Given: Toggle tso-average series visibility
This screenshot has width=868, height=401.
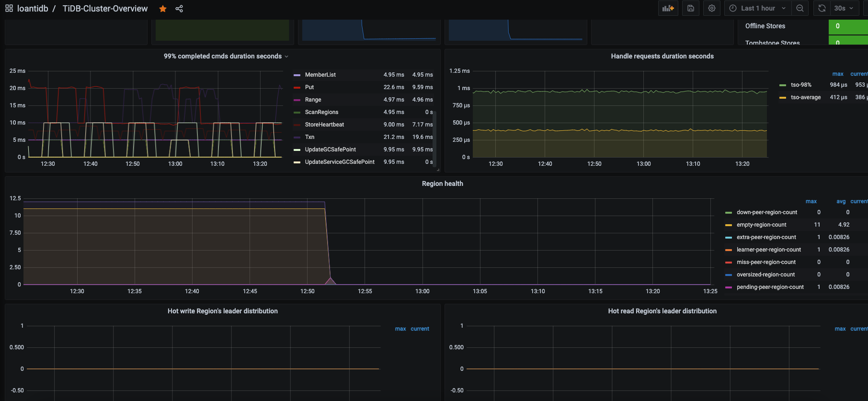Looking at the screenshot, I should tap(805, 97).
